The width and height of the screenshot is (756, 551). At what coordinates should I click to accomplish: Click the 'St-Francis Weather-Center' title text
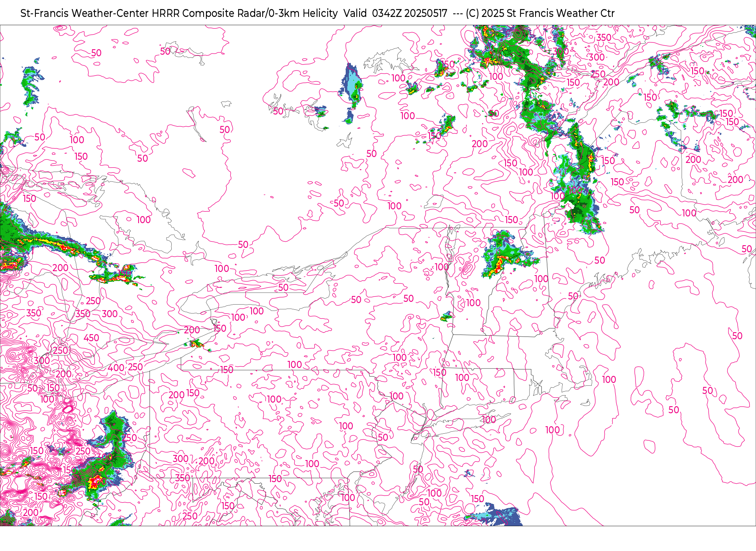85,13
